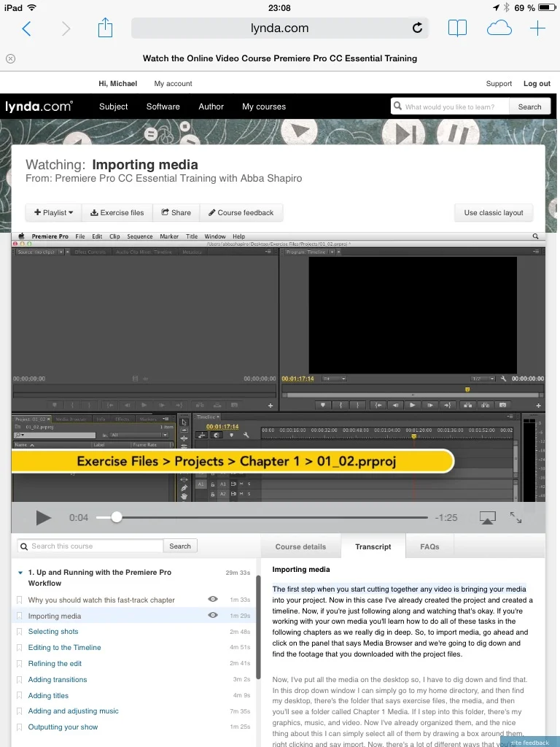Viewport: 560px width, 747px height.
Task: Click the top Search button
Action: tap(529, 107)
